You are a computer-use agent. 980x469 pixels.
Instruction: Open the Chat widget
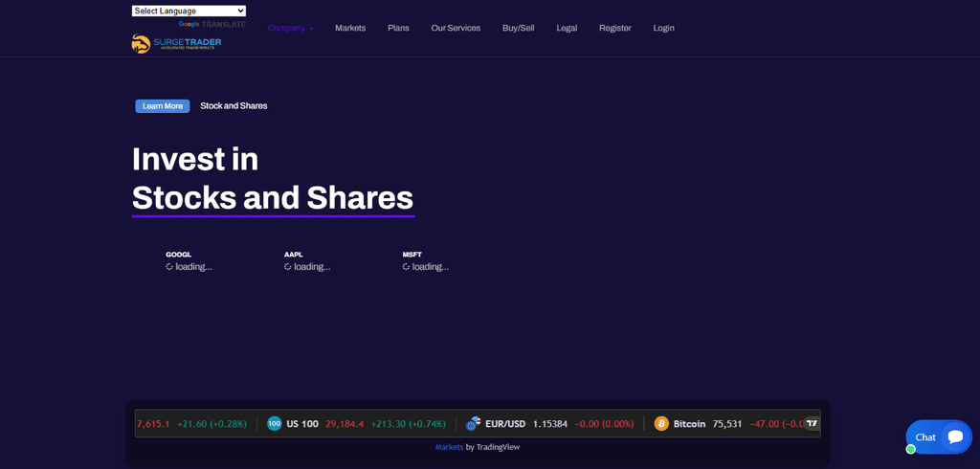click(x=939, y=437)
